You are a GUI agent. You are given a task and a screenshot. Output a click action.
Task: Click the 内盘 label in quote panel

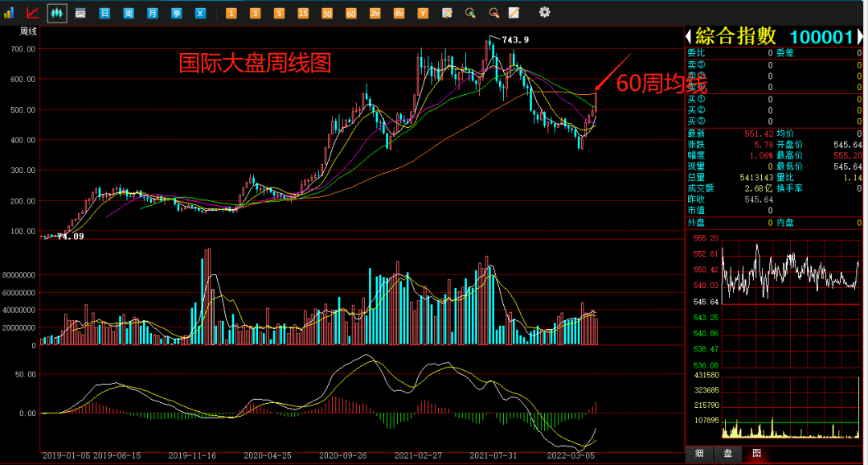[x=785, y=223]
